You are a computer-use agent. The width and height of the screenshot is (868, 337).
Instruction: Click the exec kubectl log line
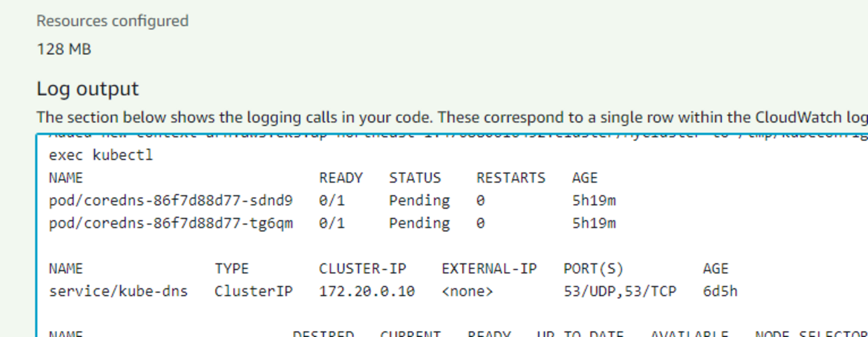pyautogui.click(x=101, y=155)
